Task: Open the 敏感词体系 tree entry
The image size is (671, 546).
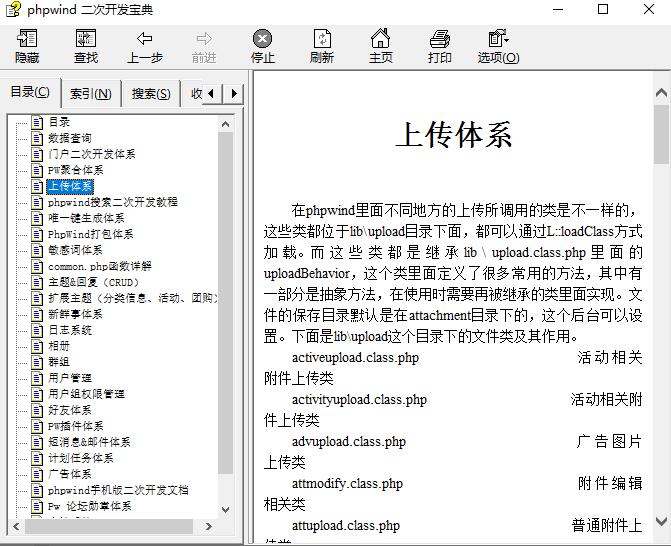Action: pos(75,250)
